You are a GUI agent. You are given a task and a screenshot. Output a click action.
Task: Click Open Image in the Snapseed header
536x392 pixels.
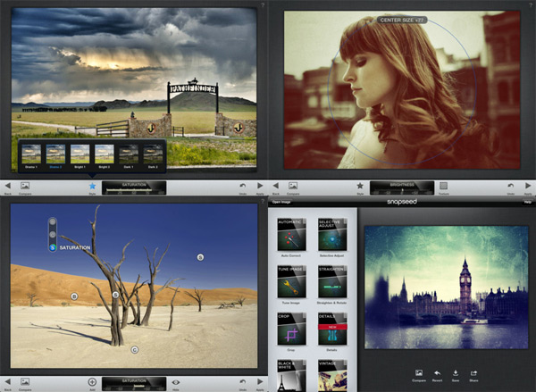point(281,202)
